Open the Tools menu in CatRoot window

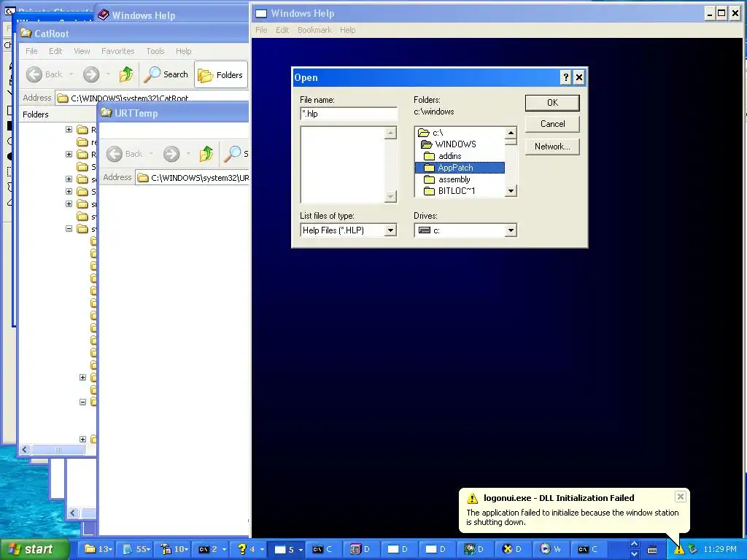tap(155, 51)
